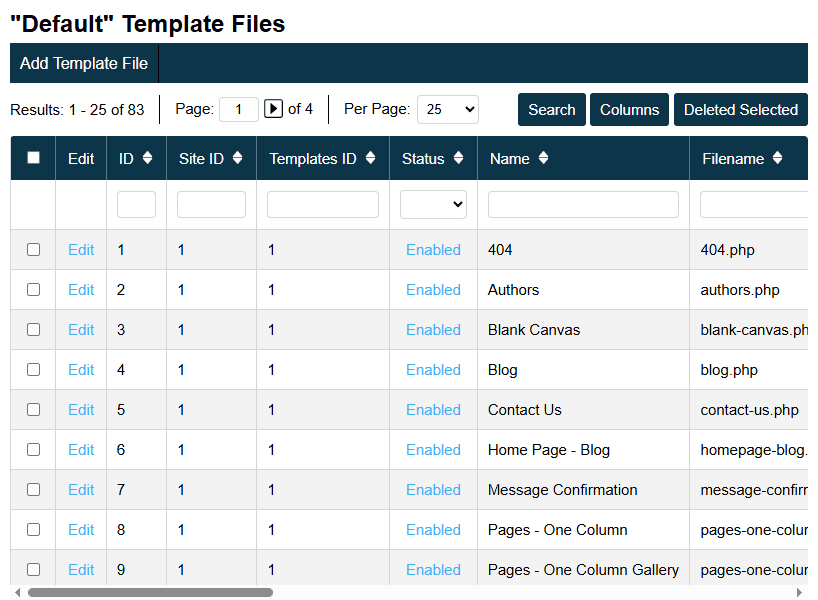Sort by Status column arrows
This screenshot has width=818, height=600.
(459, 158)
